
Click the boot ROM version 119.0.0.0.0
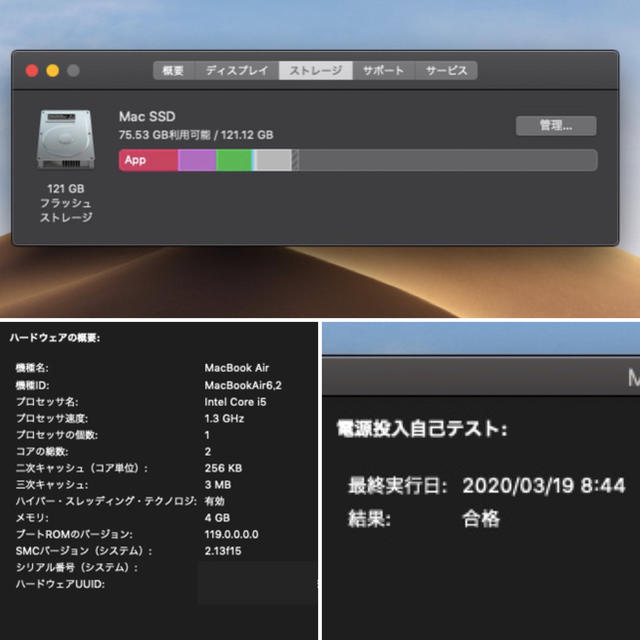pos(231,535)
